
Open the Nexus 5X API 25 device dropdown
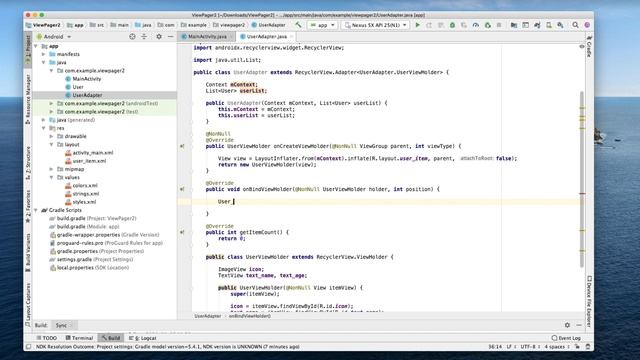(376, 25)
